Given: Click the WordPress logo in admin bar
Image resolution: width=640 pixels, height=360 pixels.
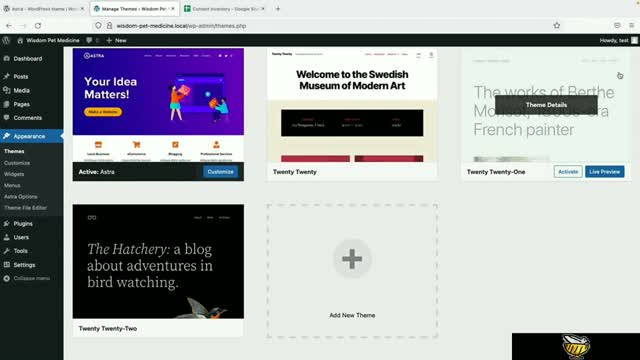Looking at the screenshot, I should pos(6,40).
